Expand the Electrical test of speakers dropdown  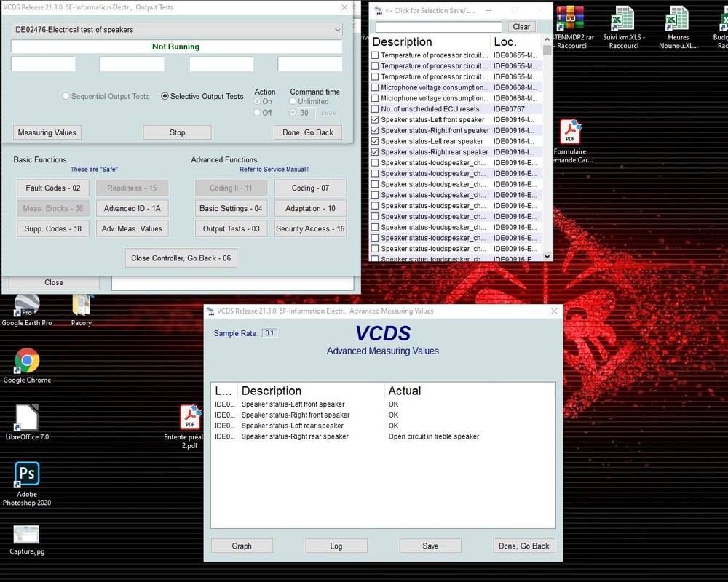click(x=336, y=30)
